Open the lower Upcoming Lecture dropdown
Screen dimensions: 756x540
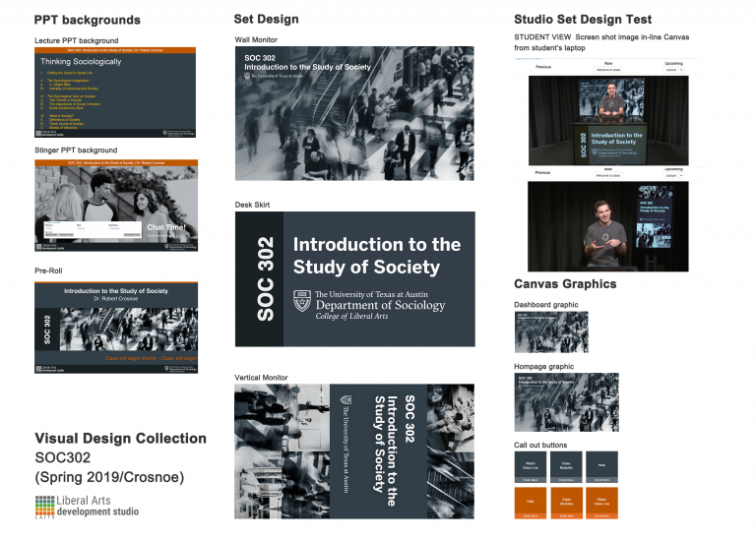pos(673,174)
